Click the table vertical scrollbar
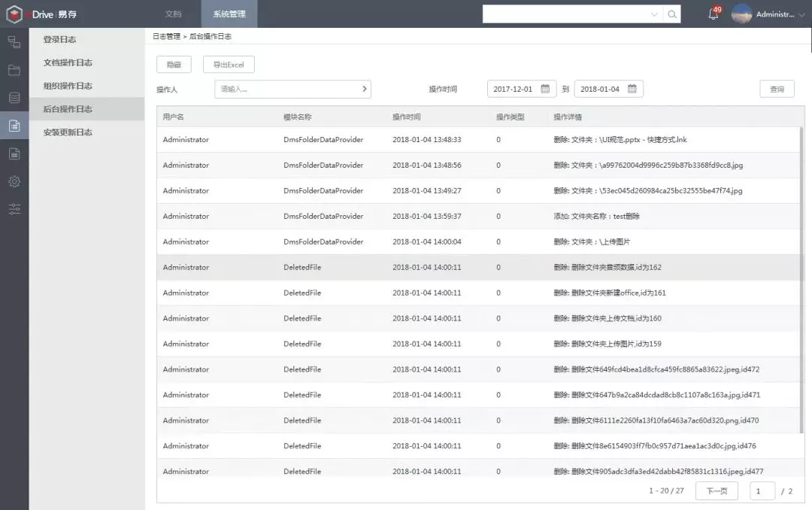812x510 pixels. [x=802, y=280]
